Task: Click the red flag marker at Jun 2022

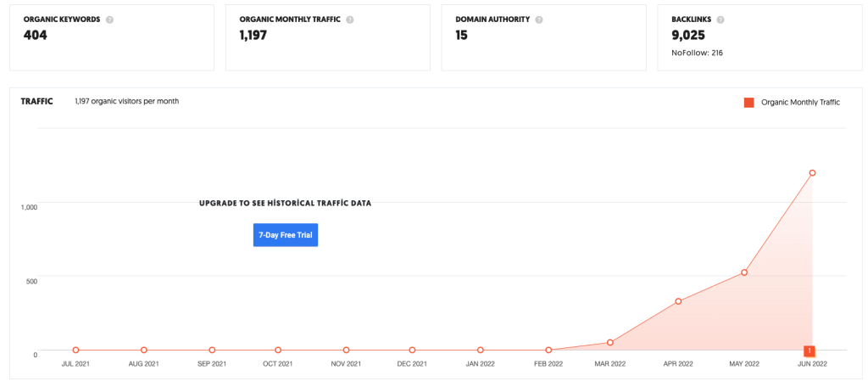Action: pyautogui.click(x=810, y=351)
